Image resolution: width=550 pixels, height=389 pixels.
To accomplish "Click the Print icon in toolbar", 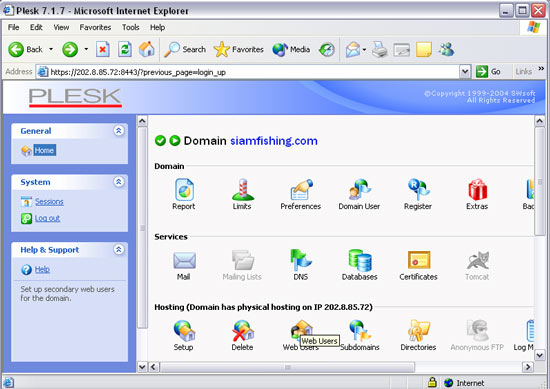I will 380,49.
